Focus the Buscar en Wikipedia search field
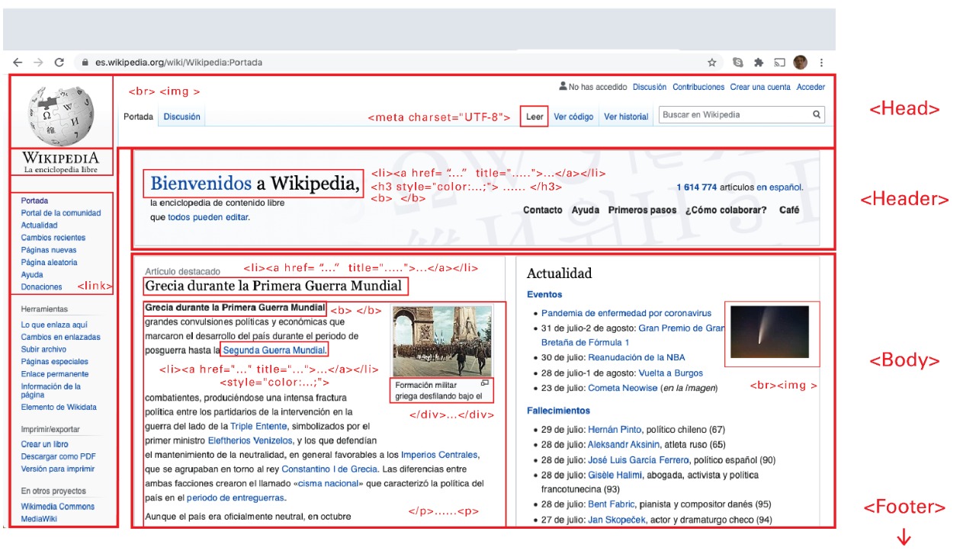 pos(732,115)
